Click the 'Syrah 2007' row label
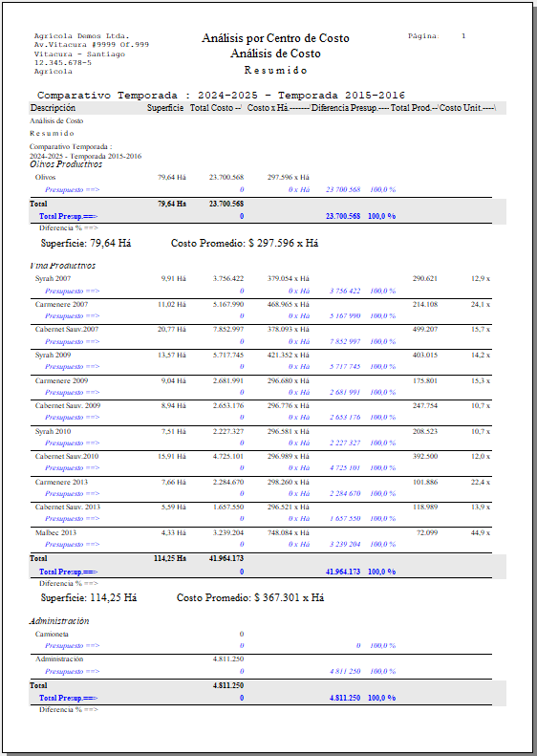537x756 pixels. coord(53,279)
